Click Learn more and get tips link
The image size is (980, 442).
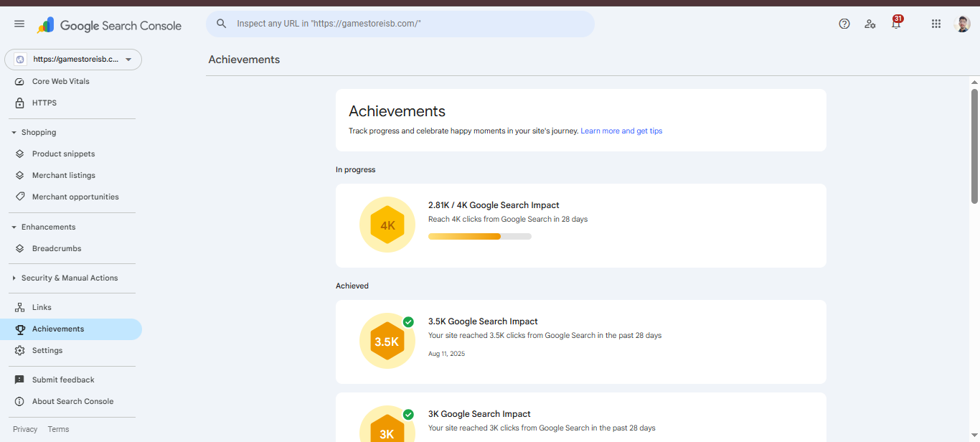[621, 131]
